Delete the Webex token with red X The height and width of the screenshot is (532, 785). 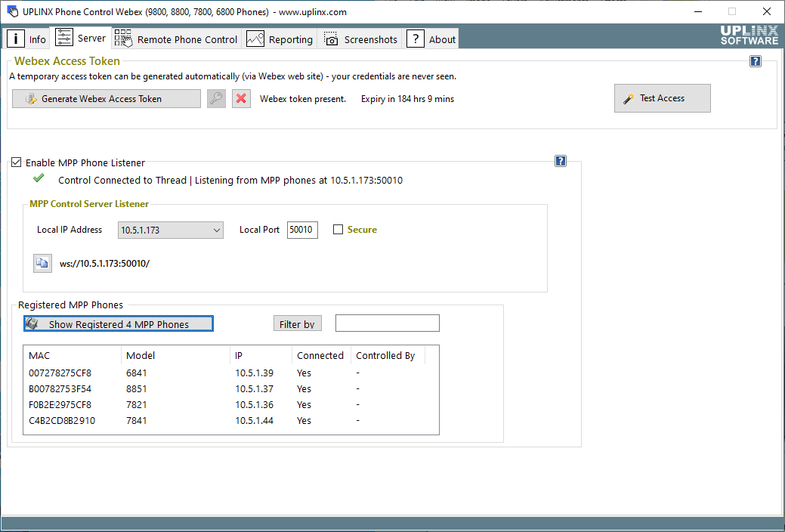point(241,99)
